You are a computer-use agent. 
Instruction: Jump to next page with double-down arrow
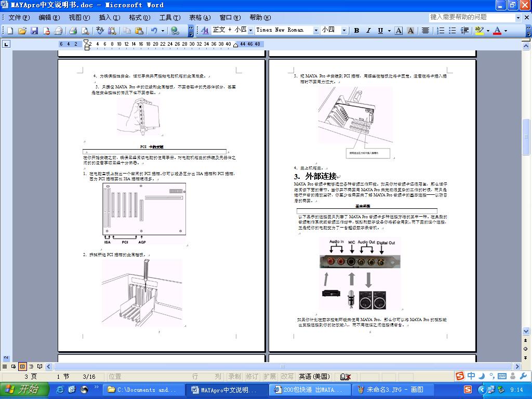(x=526, y=357)
